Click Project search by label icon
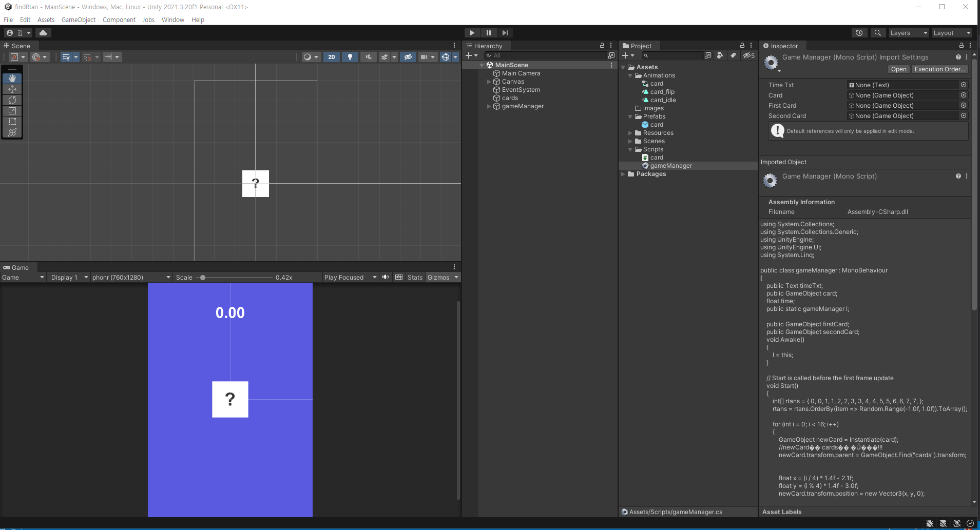Image resolution: width=980 pixels, height=530 pixels. [x=733, y=55]
